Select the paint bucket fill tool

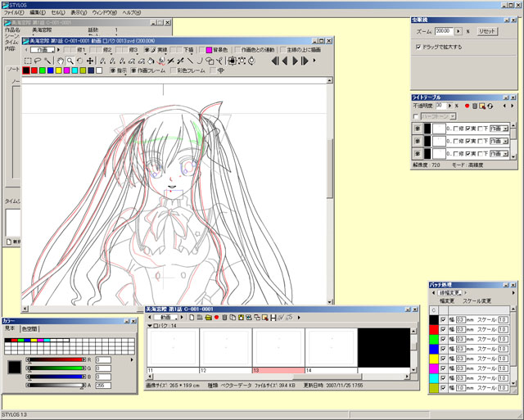coord(151,61)
